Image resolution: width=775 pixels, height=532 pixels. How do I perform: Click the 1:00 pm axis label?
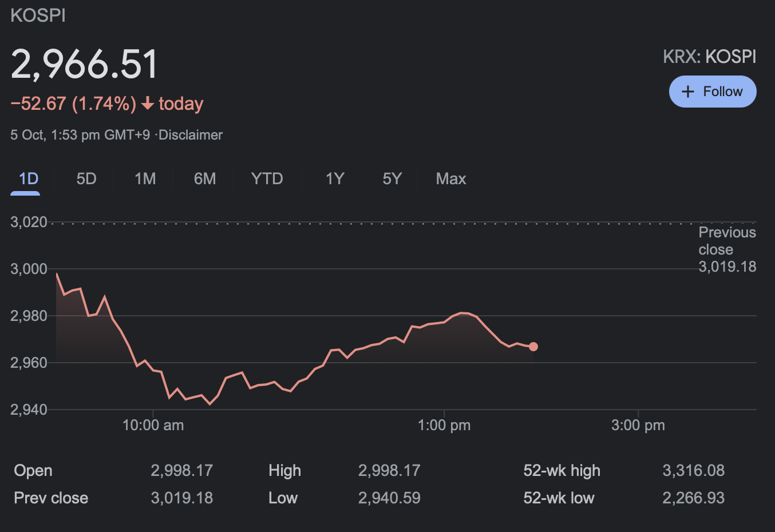tap(444, 425)
